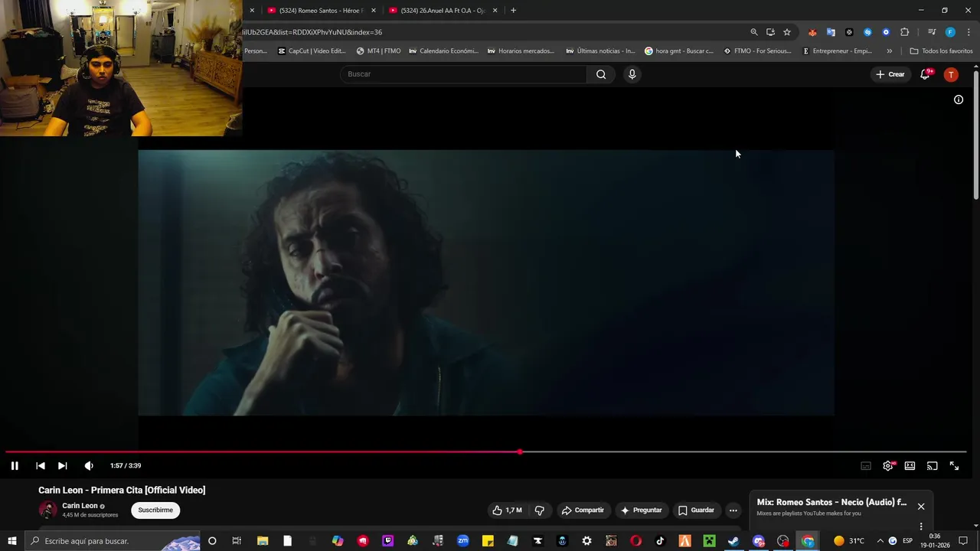The width and height of the screenshot is (980, 551).
Task: Open a new browser tab
Action: (513, 11)
